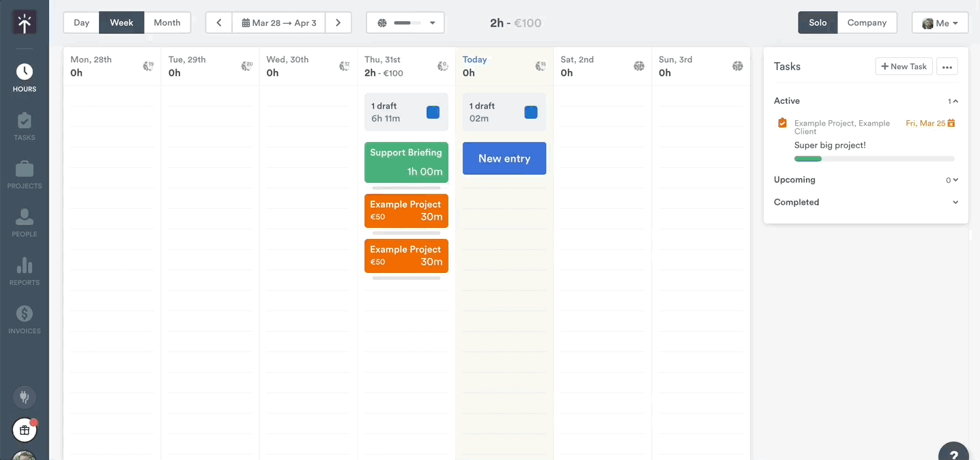Viewport: 980px width, 460px height.
Task: Click the green progress bar under Super big project
Action: click(808, 158)
